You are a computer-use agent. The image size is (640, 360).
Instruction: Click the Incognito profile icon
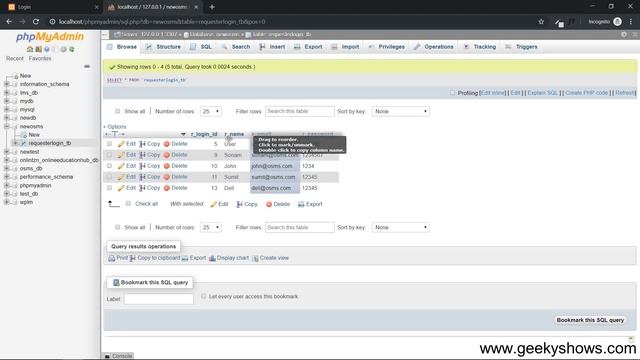618,22
